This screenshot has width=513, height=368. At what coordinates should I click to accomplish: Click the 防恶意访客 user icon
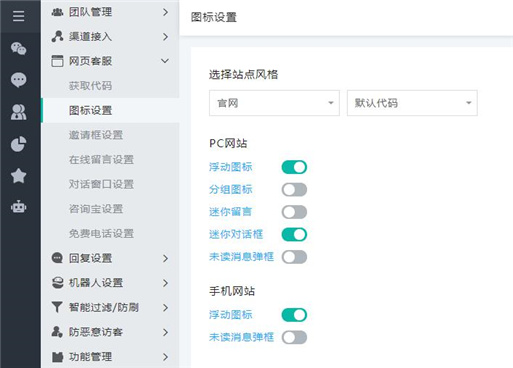[x=57, y=332]
